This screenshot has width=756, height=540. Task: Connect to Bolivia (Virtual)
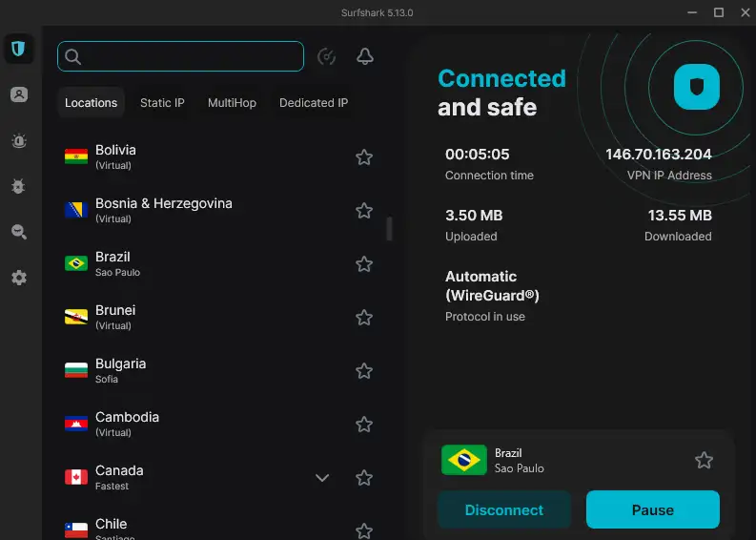219,157
